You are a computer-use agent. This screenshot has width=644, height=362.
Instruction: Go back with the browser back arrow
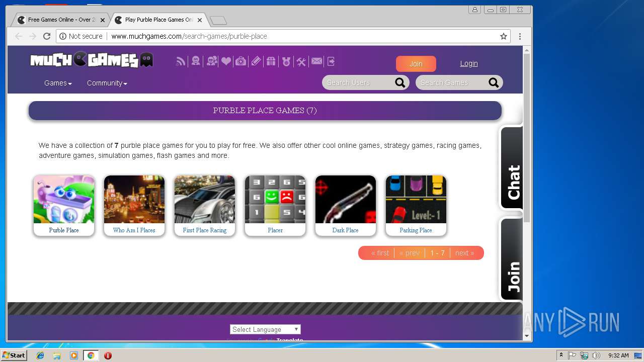pos(19,36)
